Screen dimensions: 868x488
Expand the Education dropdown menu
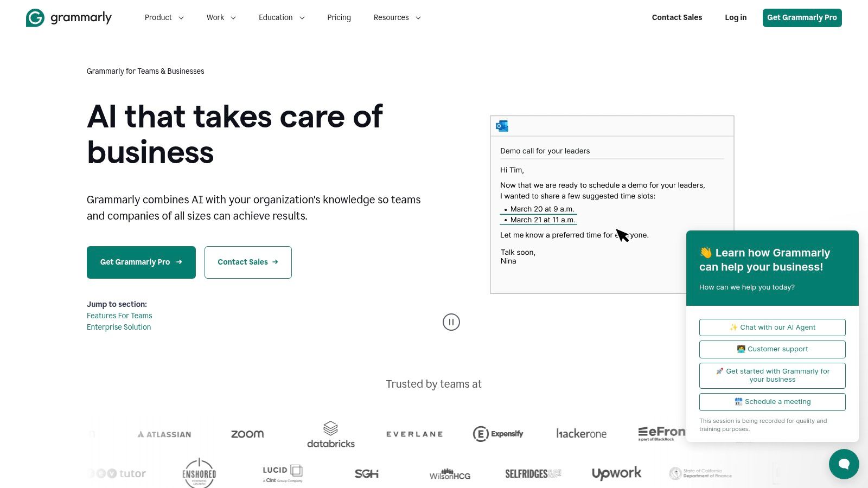point(282,17)
